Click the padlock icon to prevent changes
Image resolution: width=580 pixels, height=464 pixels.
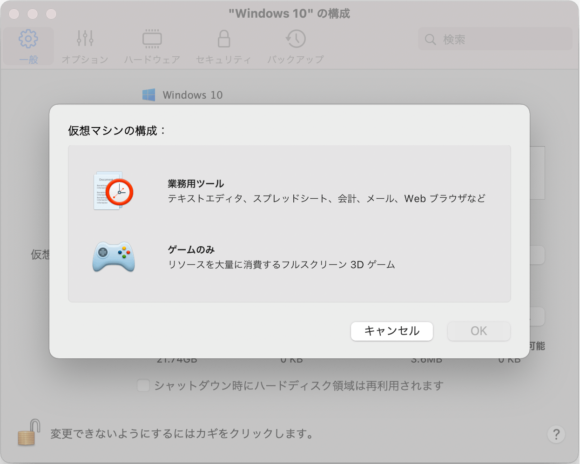click(29, 432)
